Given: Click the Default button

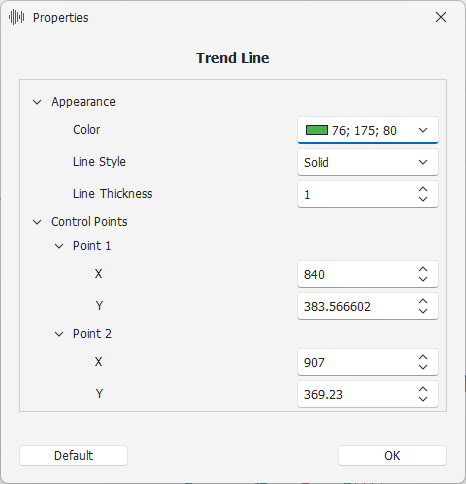Looking at the screenshot, I should pos(73,455).
